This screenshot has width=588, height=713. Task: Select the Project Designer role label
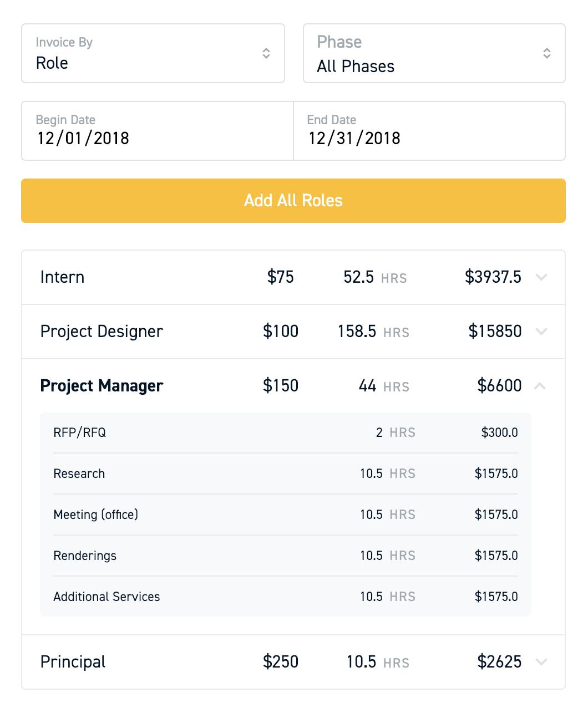tap(102, 331)
